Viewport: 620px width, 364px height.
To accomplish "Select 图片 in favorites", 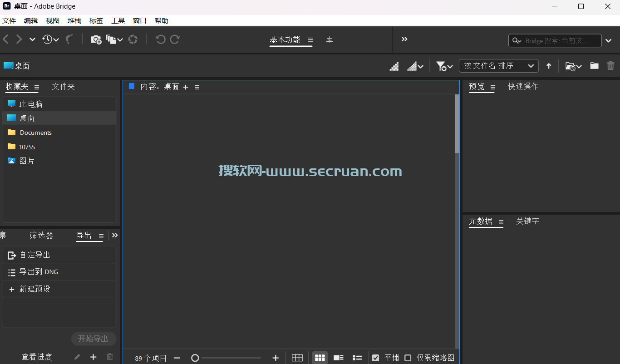I will [x=59, y=161].
